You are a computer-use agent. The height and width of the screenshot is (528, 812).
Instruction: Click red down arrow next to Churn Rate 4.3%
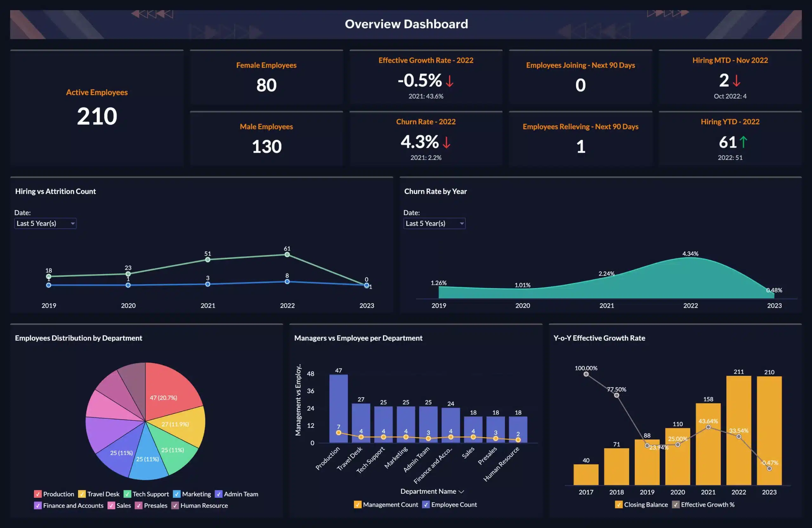click(x=446, y=142)
